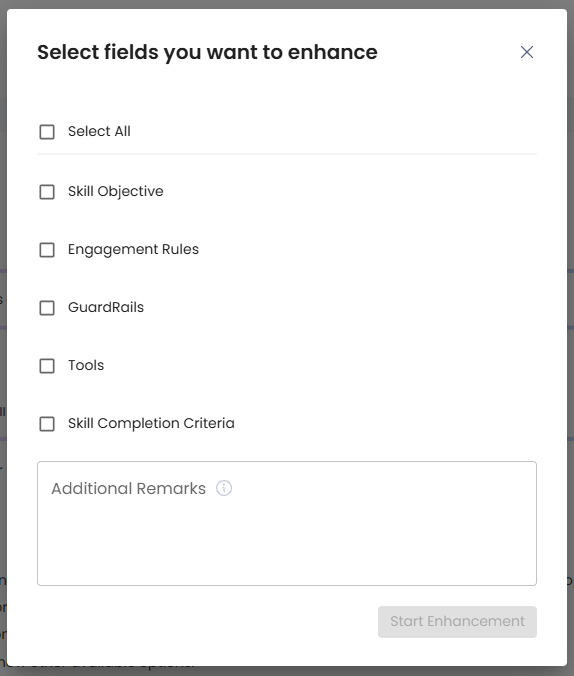Viewport: 574px width, 676px height.
Task: Click the 'Engagement Rules' label text
Action: tap(133, 249)
